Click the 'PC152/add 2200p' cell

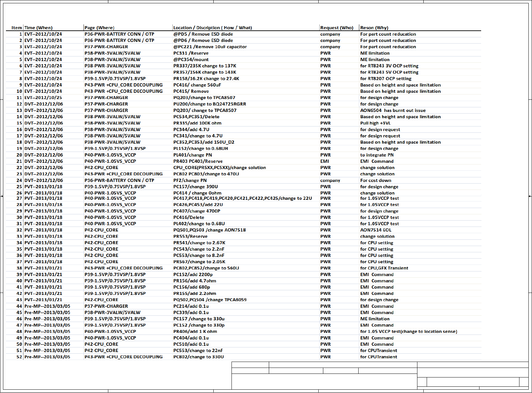(193, 274)
